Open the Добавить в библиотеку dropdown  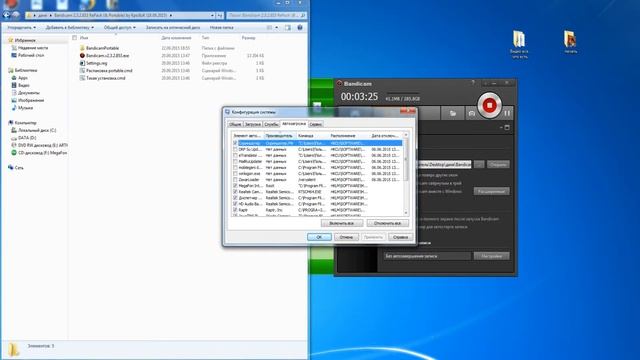tap(69, 27)
